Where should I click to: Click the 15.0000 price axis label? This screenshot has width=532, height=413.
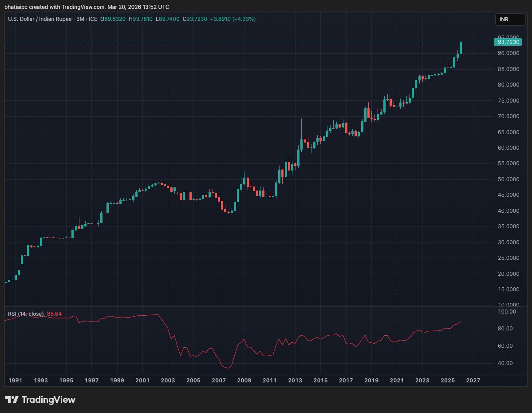point(508,290)
